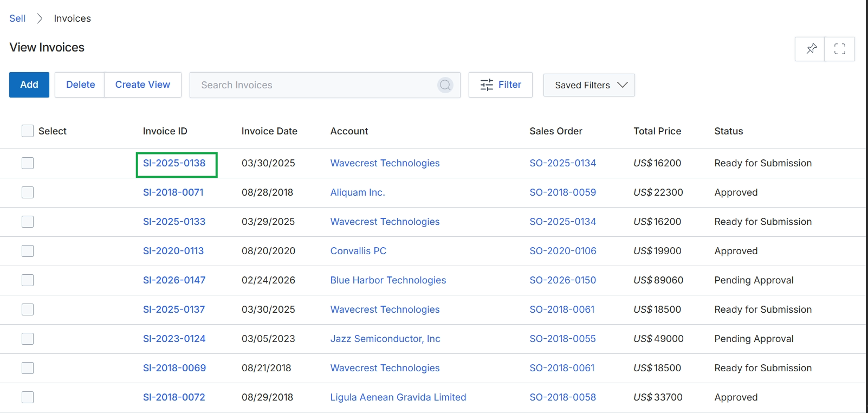Check the box for SI-2026-0147
This screenshot has width=868, height=413.
click(x=28, y=280)
